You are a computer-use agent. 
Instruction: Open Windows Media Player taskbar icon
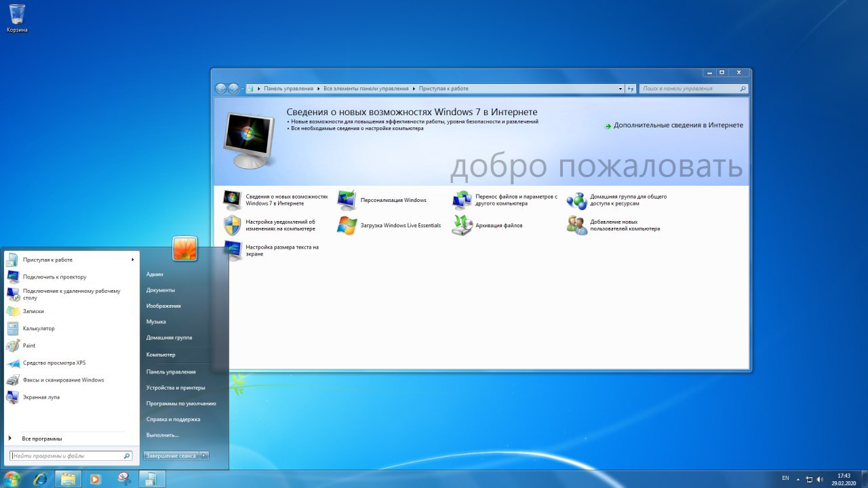coord(96,479)
